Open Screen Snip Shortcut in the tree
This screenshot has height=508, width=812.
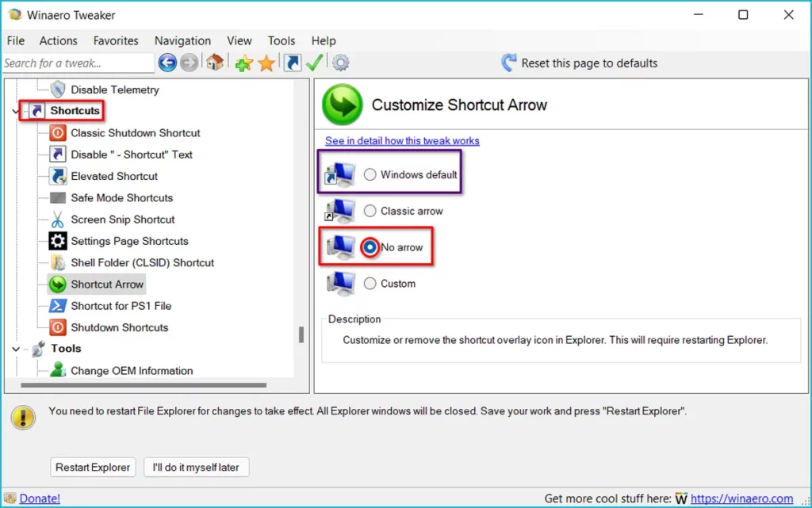[x=122, y=220]
